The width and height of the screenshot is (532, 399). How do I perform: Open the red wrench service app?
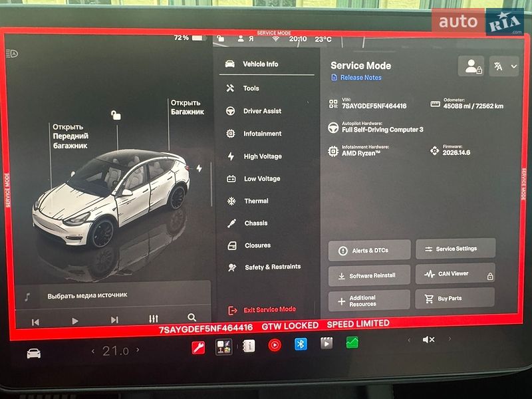(198, 348)
